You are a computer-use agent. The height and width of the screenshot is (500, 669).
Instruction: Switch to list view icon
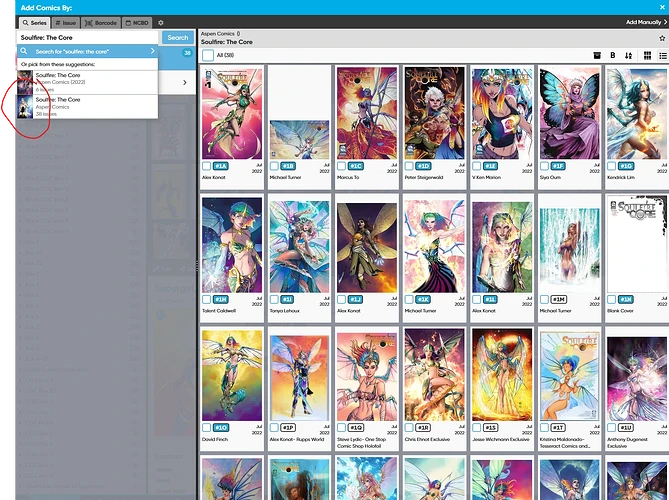pos(663,55)
